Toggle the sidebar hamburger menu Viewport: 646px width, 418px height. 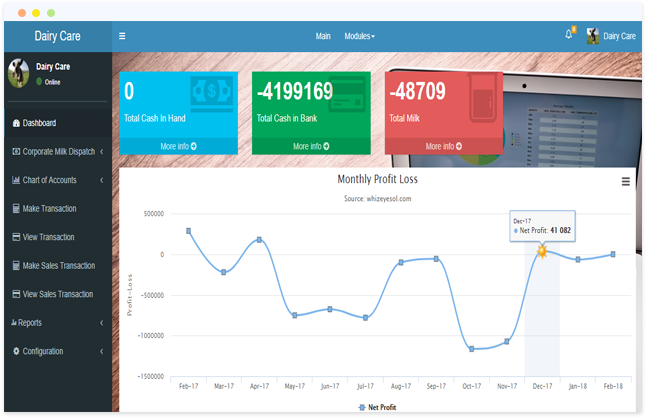(122, 36)
